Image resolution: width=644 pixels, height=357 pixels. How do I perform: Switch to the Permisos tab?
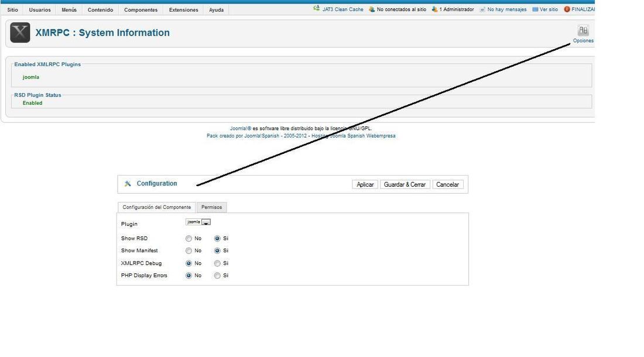[x=211, y=207]
